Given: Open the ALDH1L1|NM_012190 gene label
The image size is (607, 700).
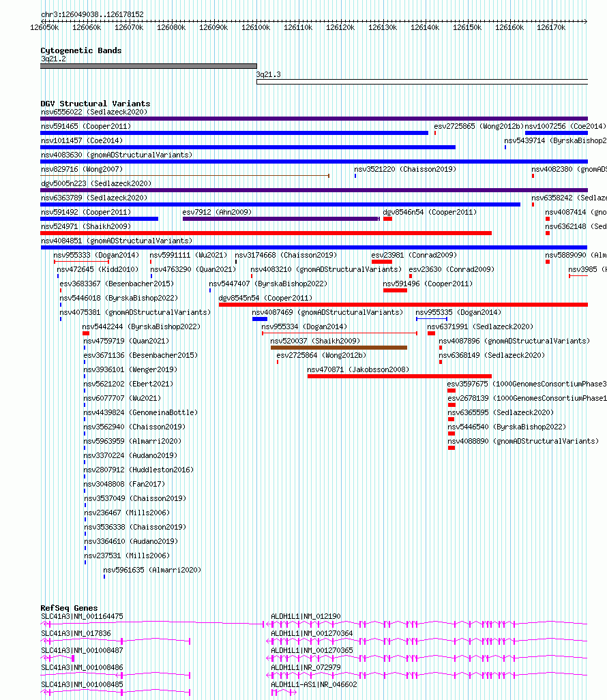Looking at the screenshot, I should click(x=306, y=617).
